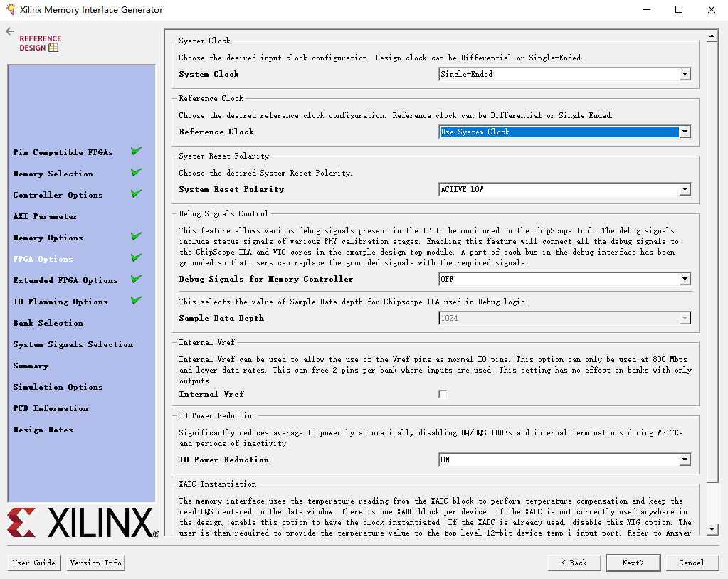Screen dimensions: 728x579
Task: Click green checkmark beside FPGA Options
Action: tap(136, 257)
